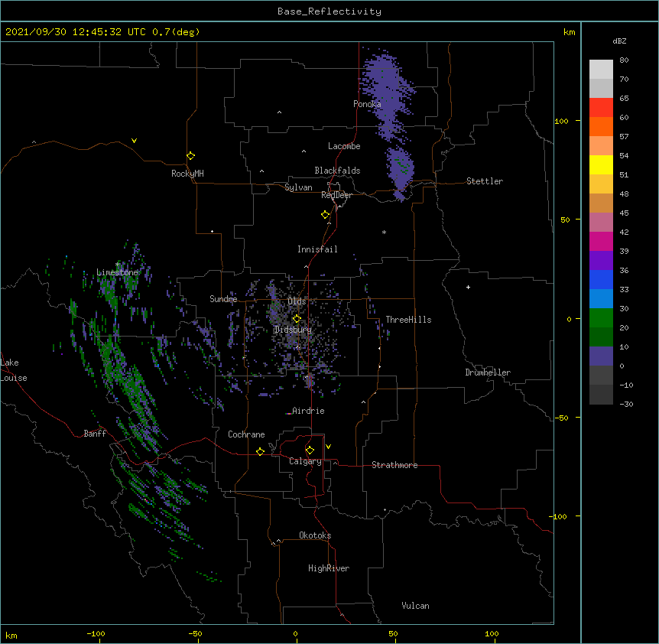The image size is (659, 644).
Task: Click the asterisk marker above Limestone label
Action: [x=118, y=265]
